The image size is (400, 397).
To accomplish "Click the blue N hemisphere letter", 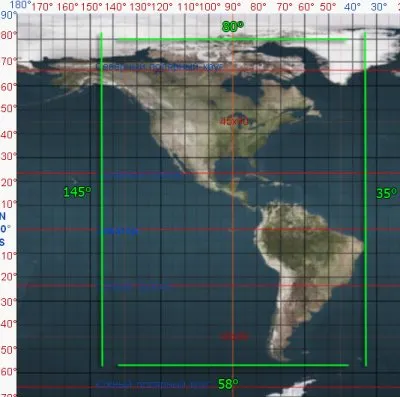I will 3,217.
